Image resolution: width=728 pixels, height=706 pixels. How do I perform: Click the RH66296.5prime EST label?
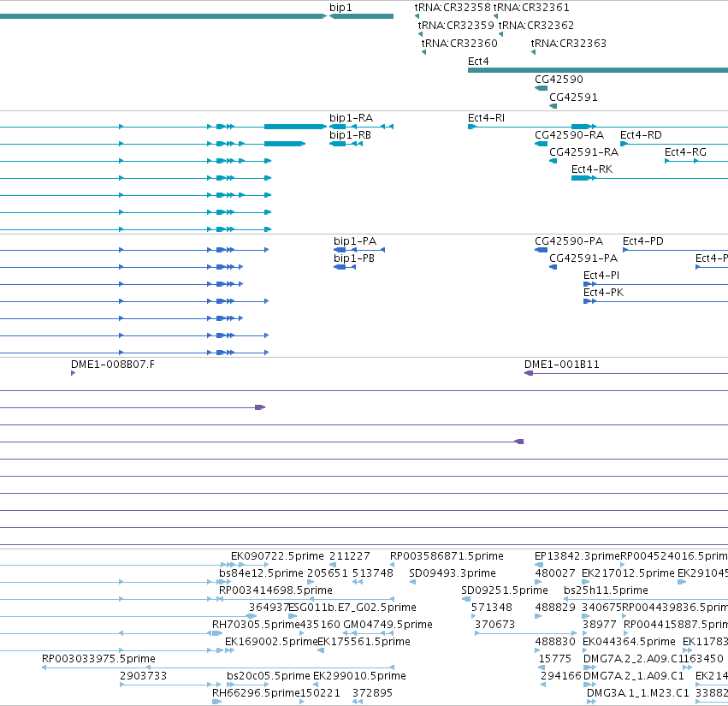click(x=256, y=693)
